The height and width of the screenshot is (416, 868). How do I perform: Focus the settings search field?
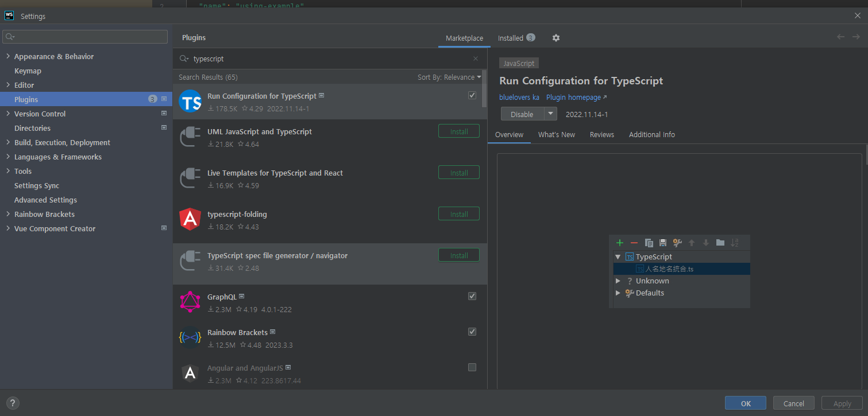click(x=85, y=37)
